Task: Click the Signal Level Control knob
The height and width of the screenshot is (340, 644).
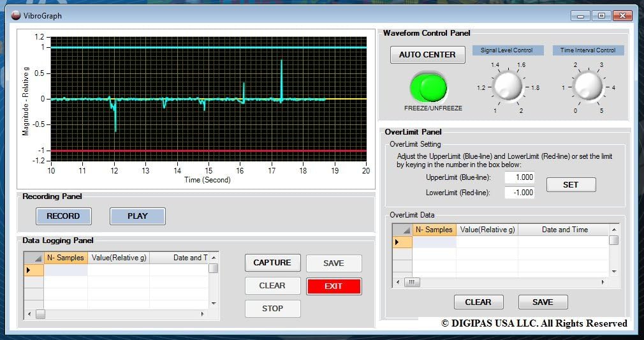Action: pos(508,85)
